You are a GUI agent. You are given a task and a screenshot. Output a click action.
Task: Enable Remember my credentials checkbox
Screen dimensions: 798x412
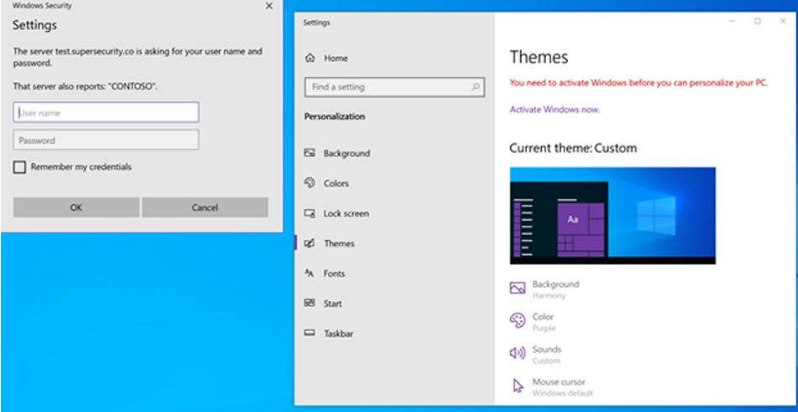pyautogui.click(x=20, y=167)
